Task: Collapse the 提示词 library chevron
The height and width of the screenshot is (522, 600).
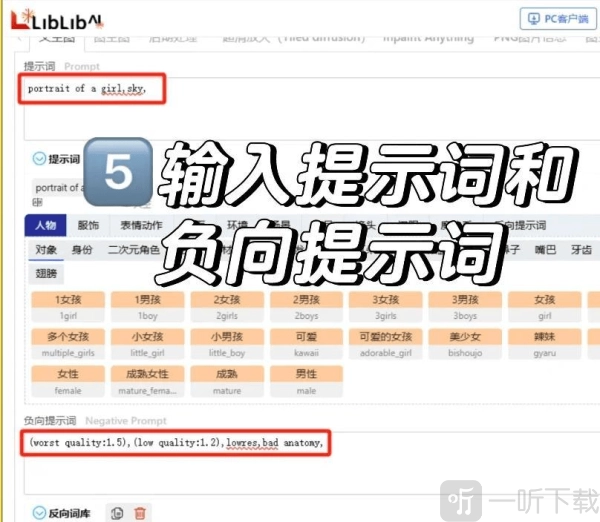Action: click(39, 158)
